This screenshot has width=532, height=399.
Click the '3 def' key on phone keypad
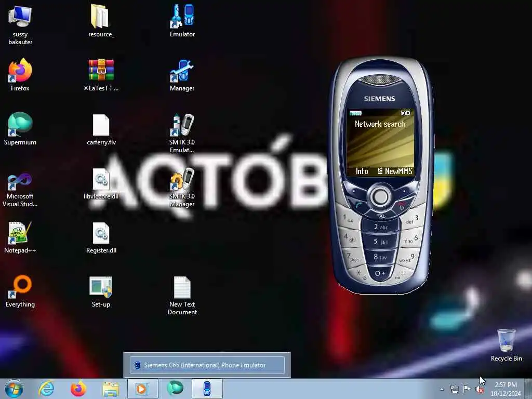(412, 220)
